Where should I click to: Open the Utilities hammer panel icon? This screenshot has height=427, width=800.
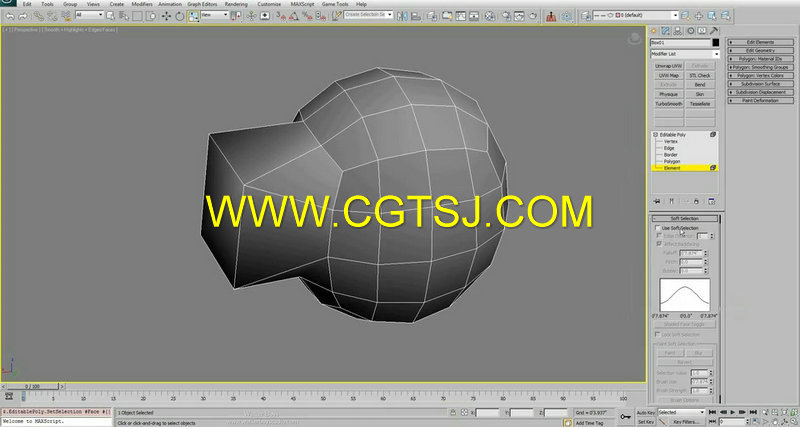(x=714, y=31)
